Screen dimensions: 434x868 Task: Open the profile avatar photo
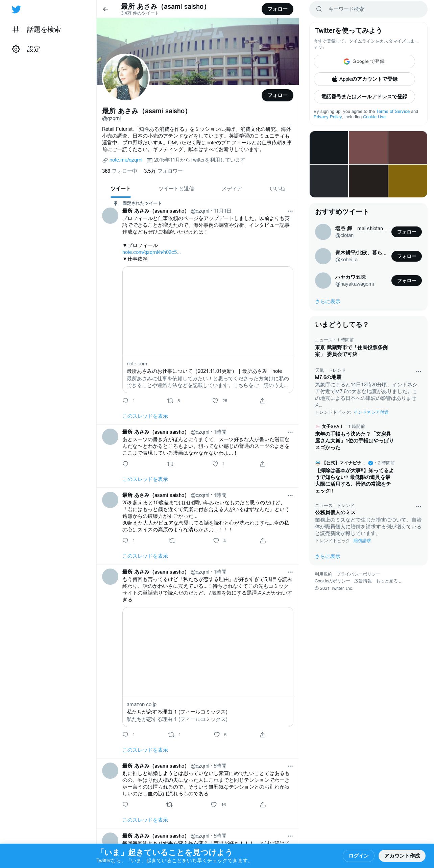[x=126, y=77]
